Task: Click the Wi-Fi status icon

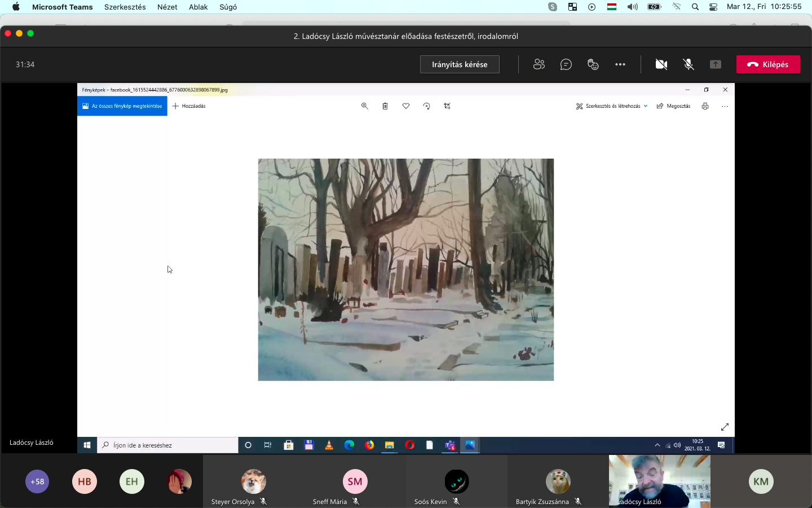Action: tap(677, 7)
